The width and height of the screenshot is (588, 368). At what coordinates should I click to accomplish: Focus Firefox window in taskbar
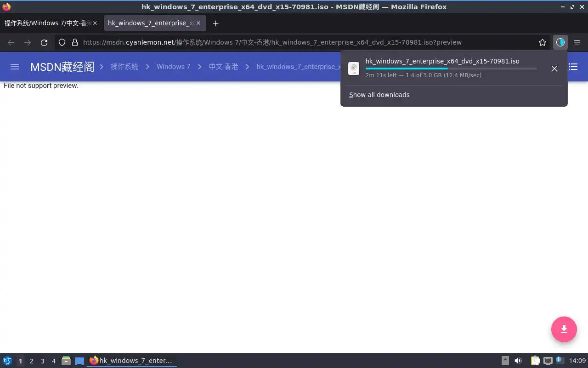pyautogui.click(x=132, y=361)
